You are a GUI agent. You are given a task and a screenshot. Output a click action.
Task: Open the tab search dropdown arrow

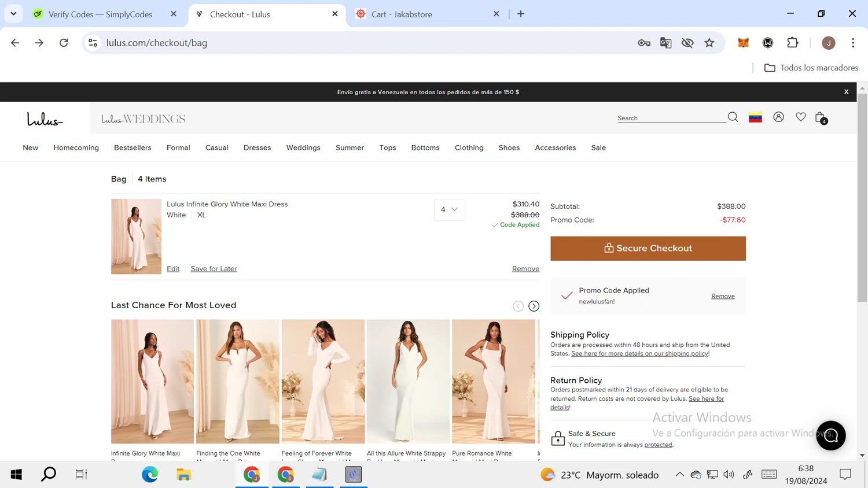pos(13,14)
